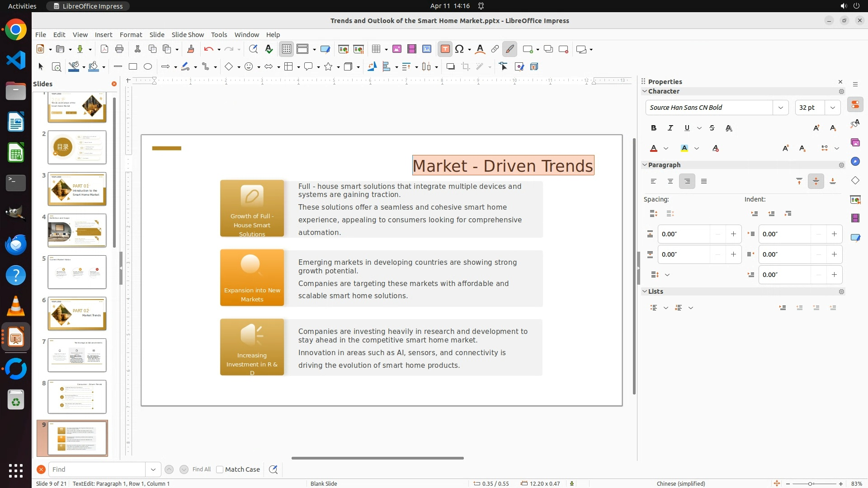Click the font color swatch button
This screenshot has height=488, width=868.
coord(654,148)
